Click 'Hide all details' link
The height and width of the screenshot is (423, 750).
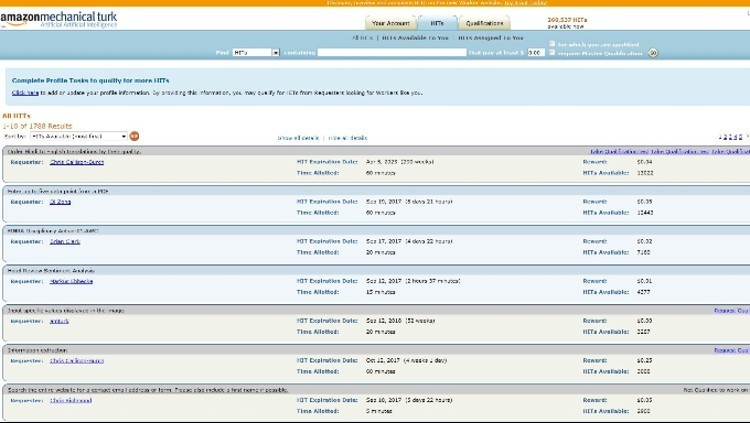(x=348, y=138)
